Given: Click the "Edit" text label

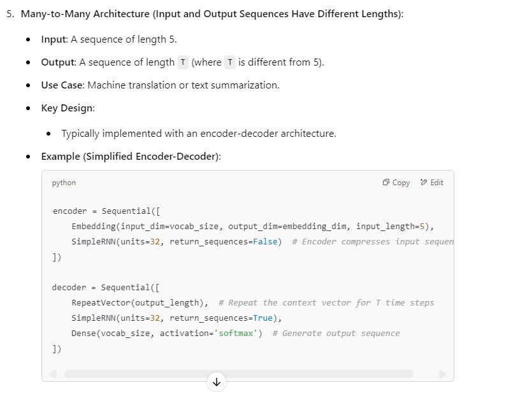Looking at the screenshot, I should [x=436, y=183].
